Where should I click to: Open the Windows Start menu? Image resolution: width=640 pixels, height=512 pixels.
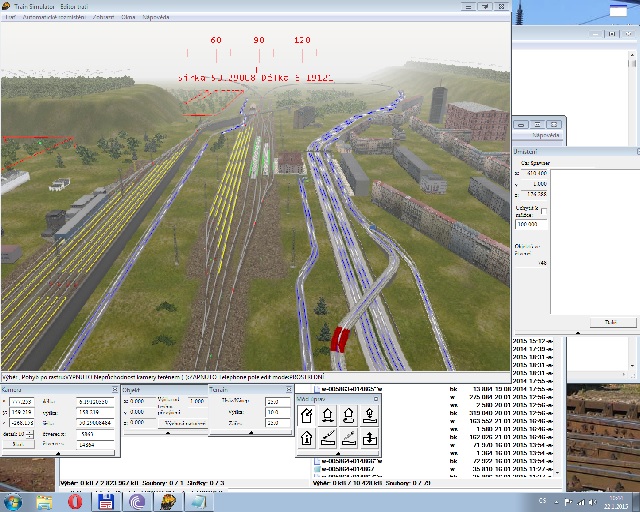(13, 501)
